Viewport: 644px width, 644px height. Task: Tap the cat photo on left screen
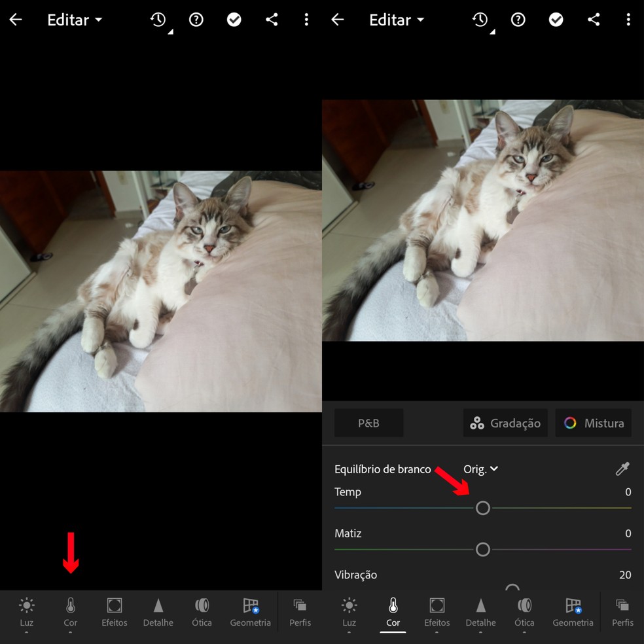click(160, 291)
